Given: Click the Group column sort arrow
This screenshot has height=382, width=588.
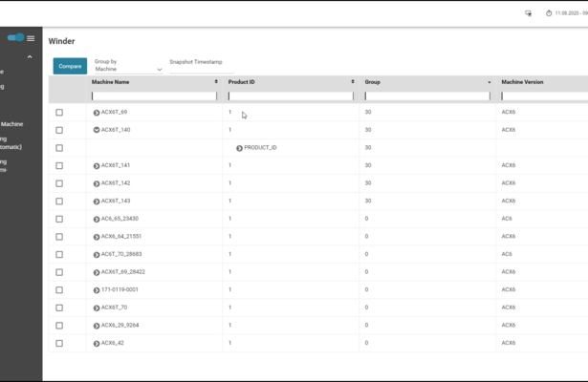Looking at the screenshot, I should click(490, 82).
